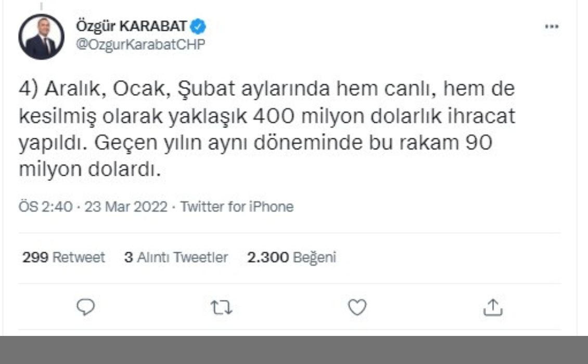Click the ÖS 2:40 timestamp
The image size is (588, 364).
point(45,206)
